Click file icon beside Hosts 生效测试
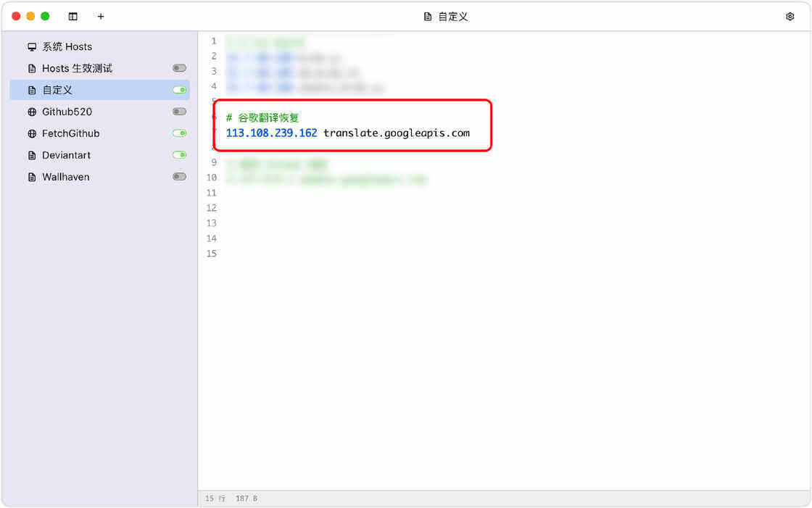Viewport: 812px width, 508px height. click(32, 68)
